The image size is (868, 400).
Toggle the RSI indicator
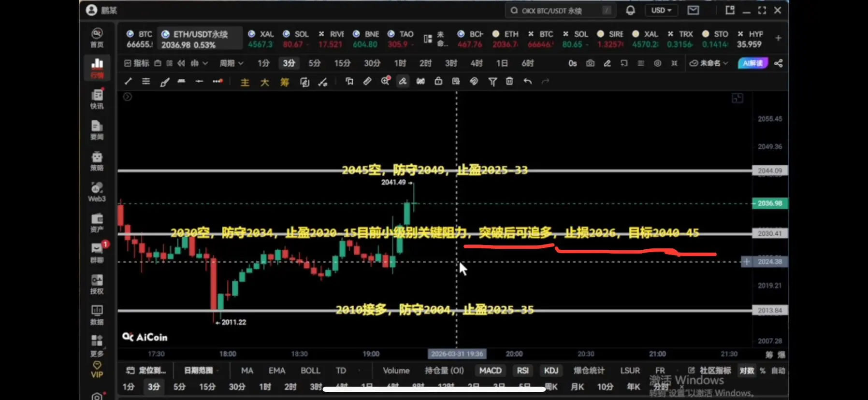pos(522,371)
